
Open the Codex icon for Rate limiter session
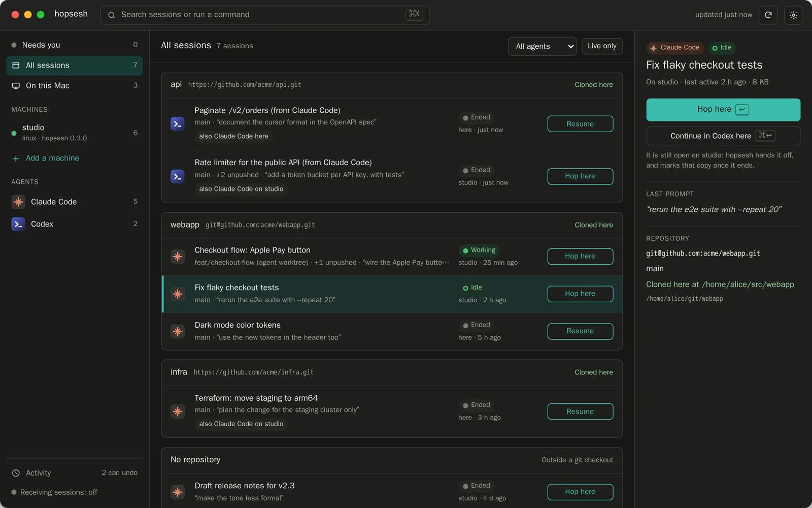(178, 176)
